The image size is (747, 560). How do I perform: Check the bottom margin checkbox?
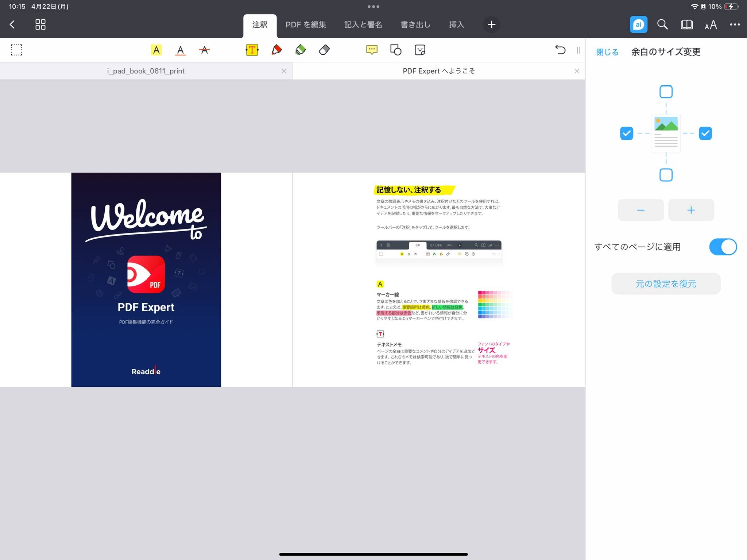coord(666,175)
